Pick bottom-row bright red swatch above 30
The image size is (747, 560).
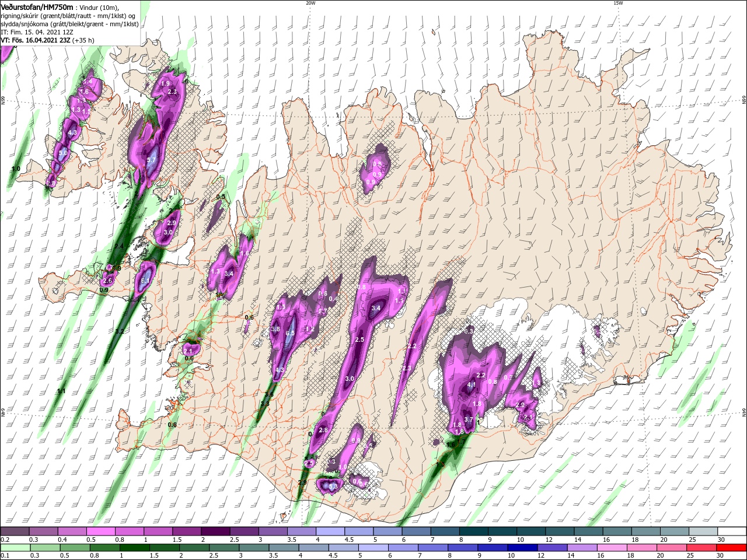732,548
